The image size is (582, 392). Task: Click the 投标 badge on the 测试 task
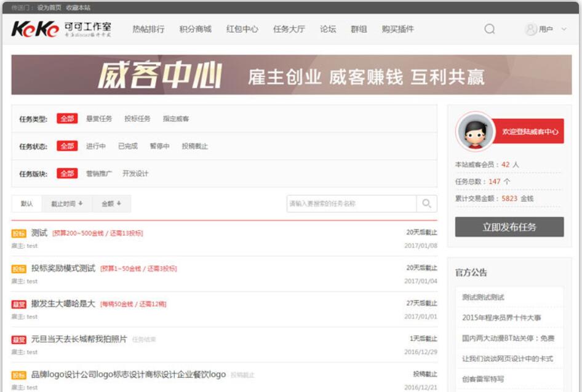(x=20, y=233)
